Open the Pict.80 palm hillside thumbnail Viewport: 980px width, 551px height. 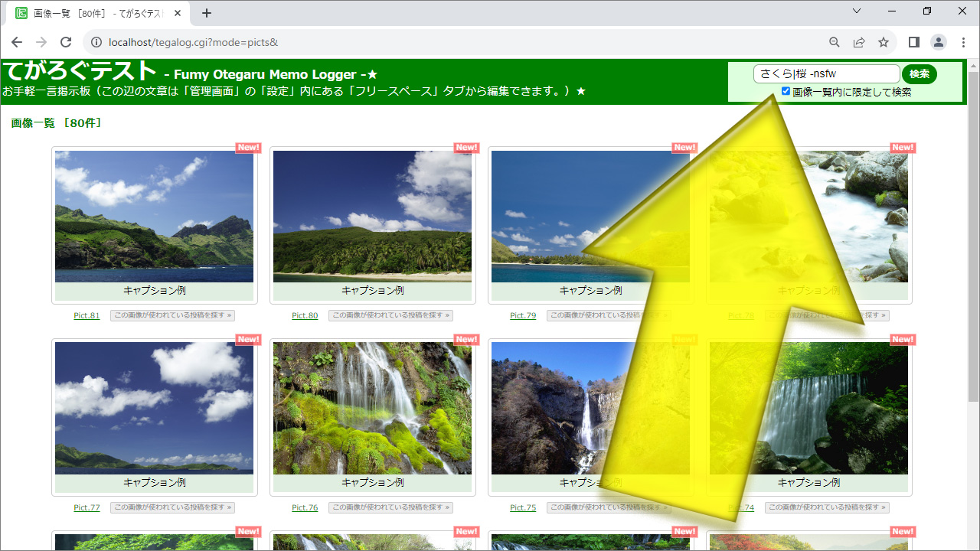[x=372, y=217]
